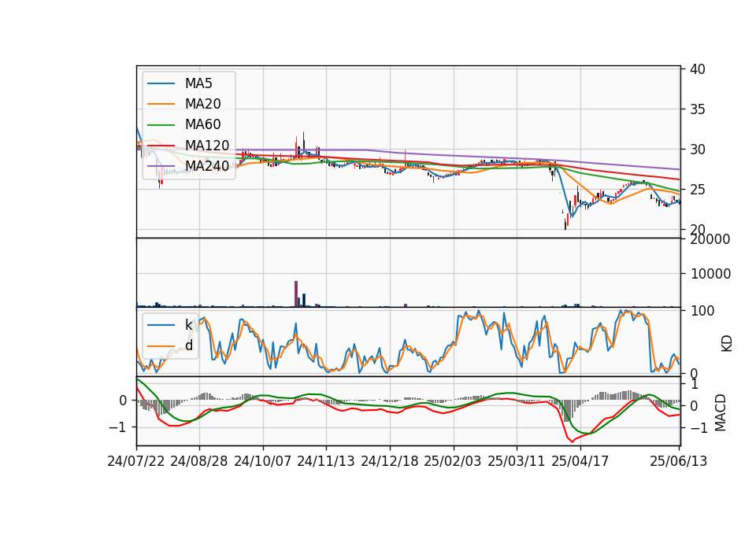Click the 35 price axis label
756x543 pixels.
697,109
